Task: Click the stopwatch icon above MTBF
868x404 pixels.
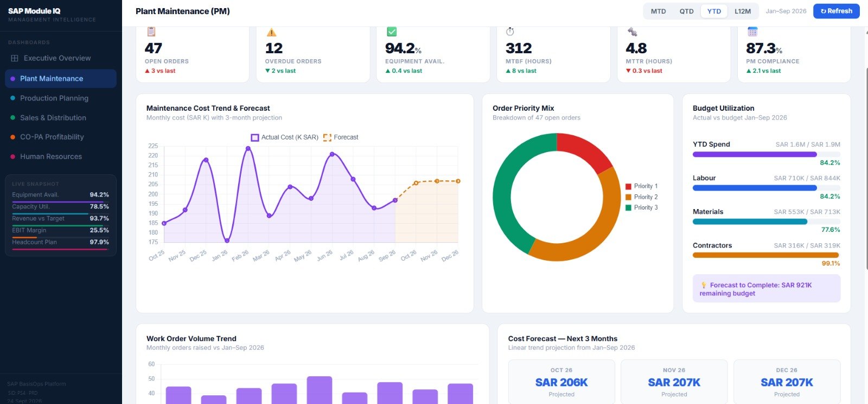Action: point(510,32)
